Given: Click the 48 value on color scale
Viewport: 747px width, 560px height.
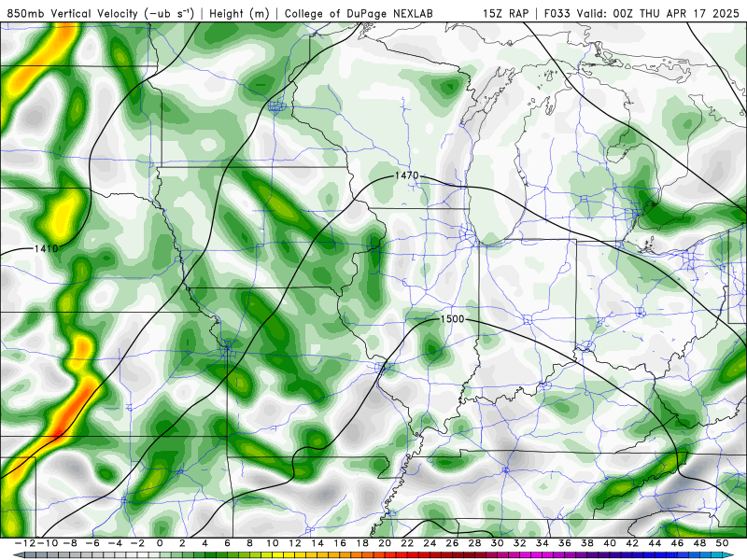Looking at the screenshot, I should coord(699,543).
